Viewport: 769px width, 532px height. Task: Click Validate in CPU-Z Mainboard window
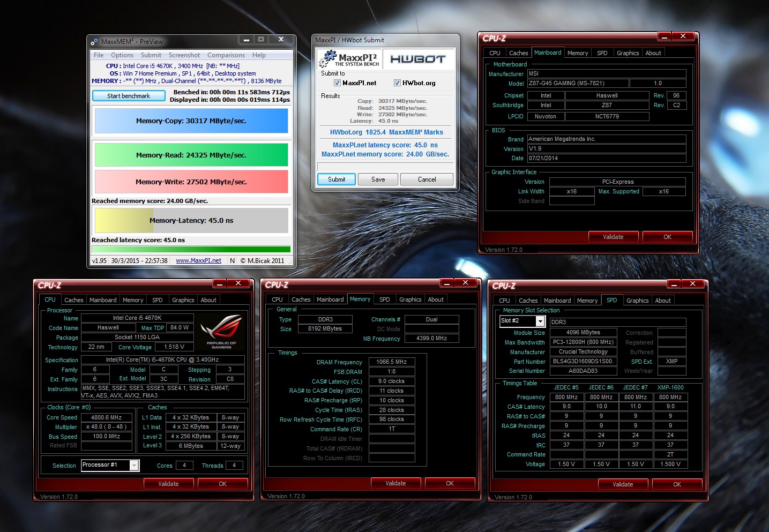point(613,237)
